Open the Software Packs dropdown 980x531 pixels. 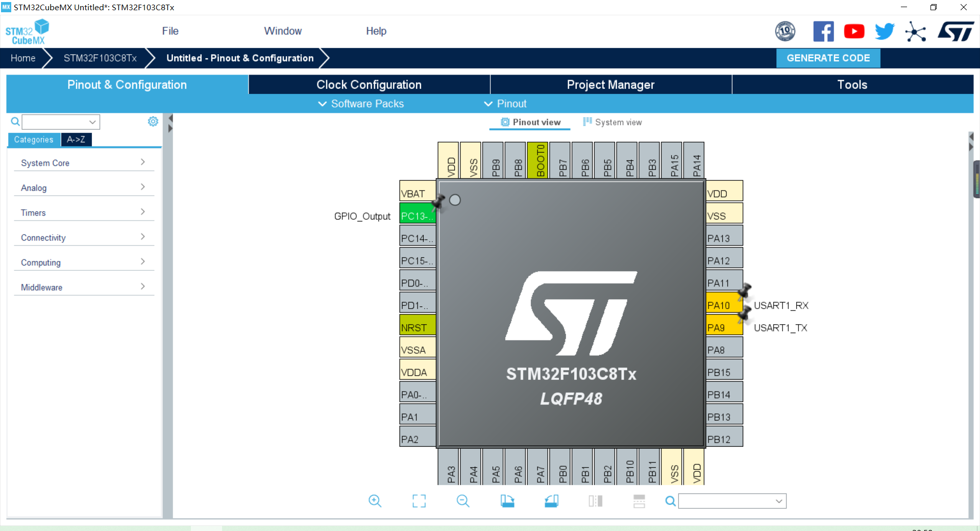pyautogui.click(x=361, y=104)
